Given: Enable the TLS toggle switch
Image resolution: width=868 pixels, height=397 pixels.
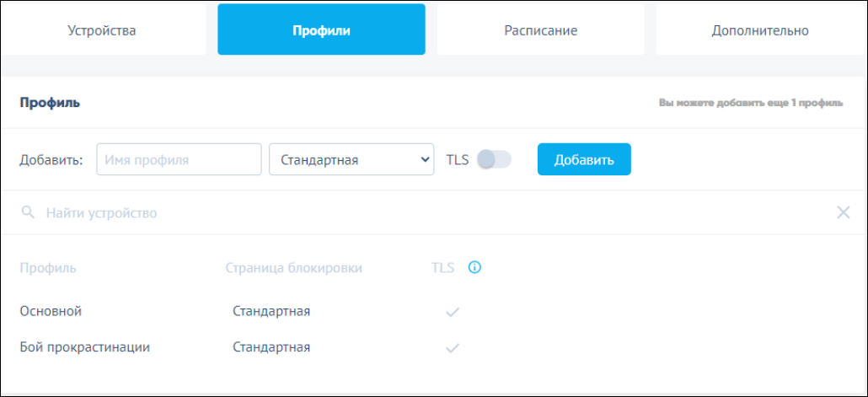Looking at the screenshot, I should (x=494, y=159).
